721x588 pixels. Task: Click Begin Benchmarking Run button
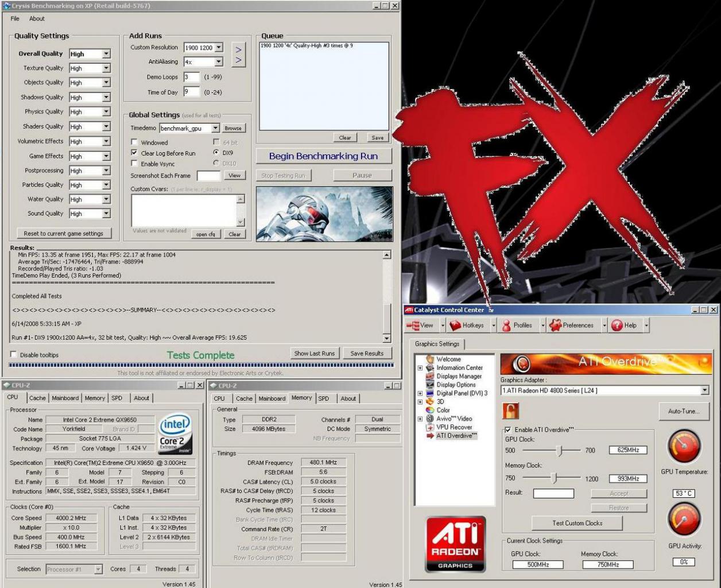pos(324,156)
